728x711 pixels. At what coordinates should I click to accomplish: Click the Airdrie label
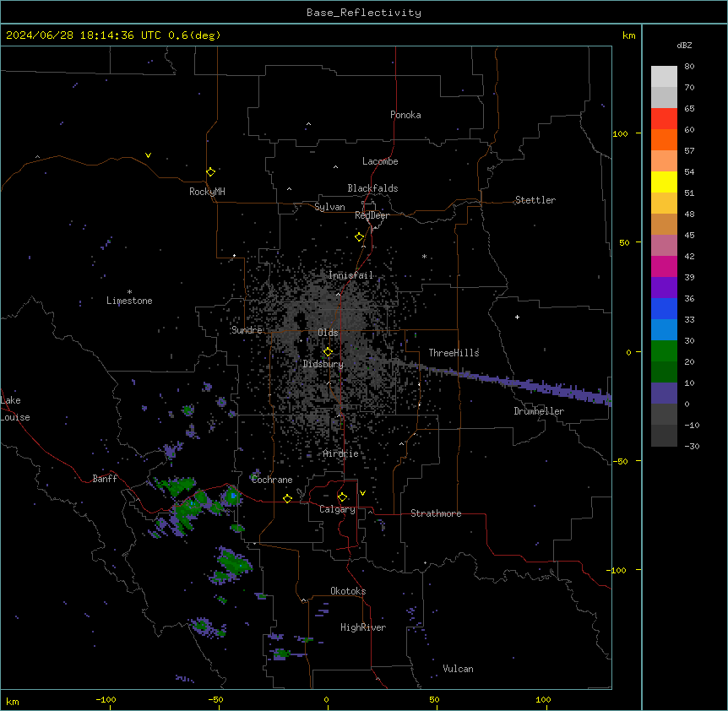[341, 453]
